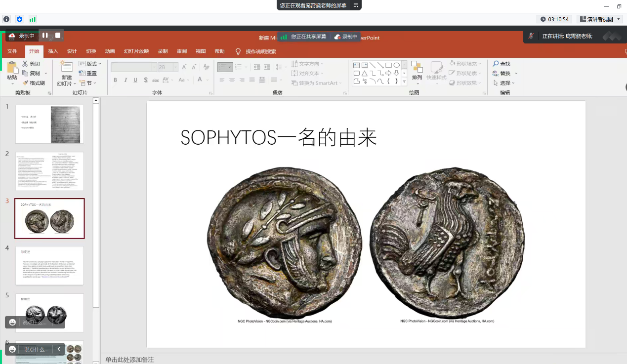Click the Cut (剪切) scissors icon
627x364 pixels.
point(25,64)
